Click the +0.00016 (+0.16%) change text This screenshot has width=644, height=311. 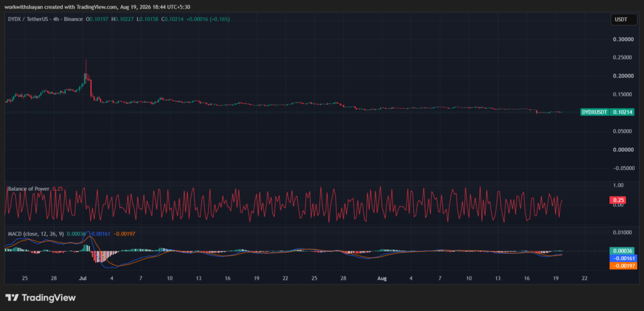pos(208,19)
